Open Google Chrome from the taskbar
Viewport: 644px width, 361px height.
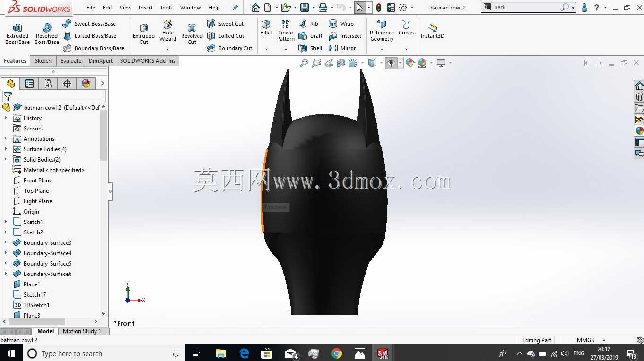(337, 353)
